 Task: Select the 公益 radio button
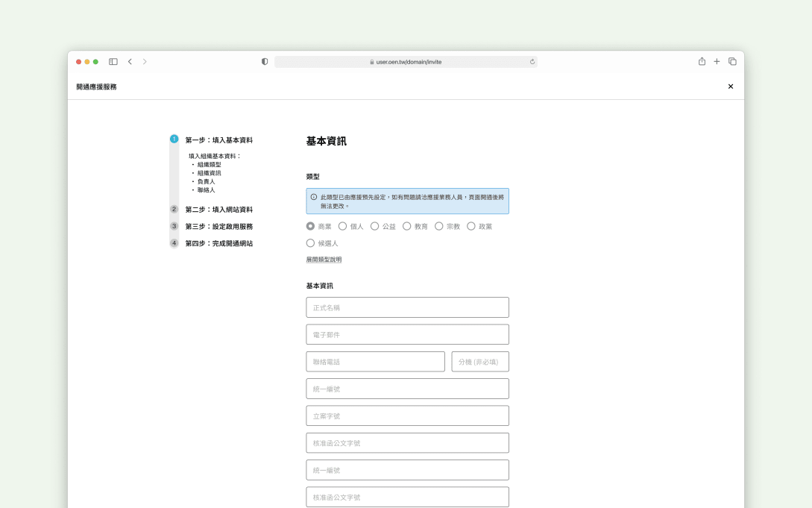tap(374, 226)
